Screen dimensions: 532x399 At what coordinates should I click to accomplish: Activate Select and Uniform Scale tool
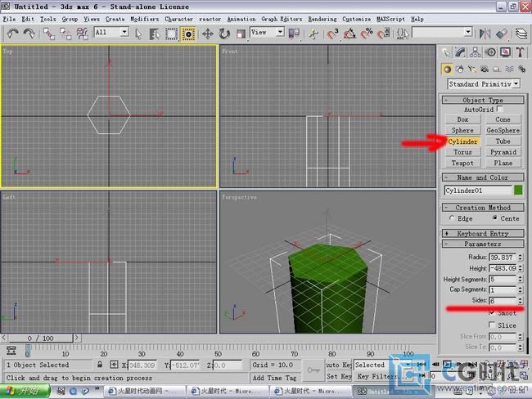pyautogui.click(x=241, y=34)
